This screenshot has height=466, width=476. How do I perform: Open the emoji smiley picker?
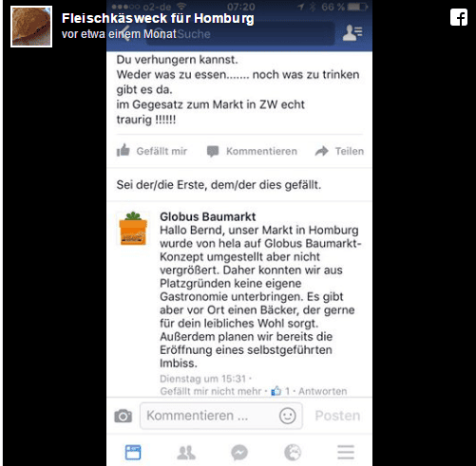click(288, 416)
